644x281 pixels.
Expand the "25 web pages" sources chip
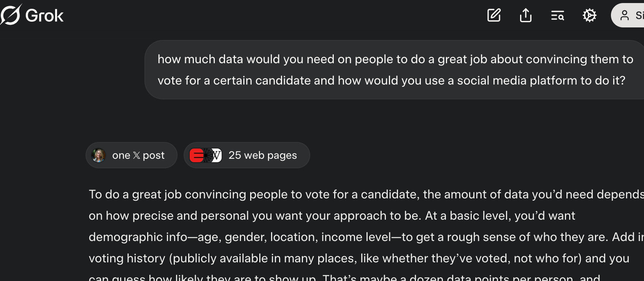(x=247, y=155)
